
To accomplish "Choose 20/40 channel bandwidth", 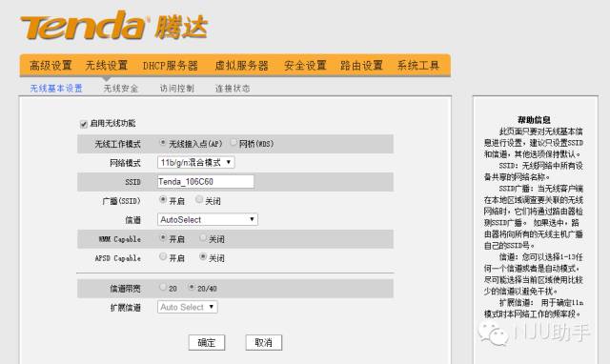I will [192, 287].
